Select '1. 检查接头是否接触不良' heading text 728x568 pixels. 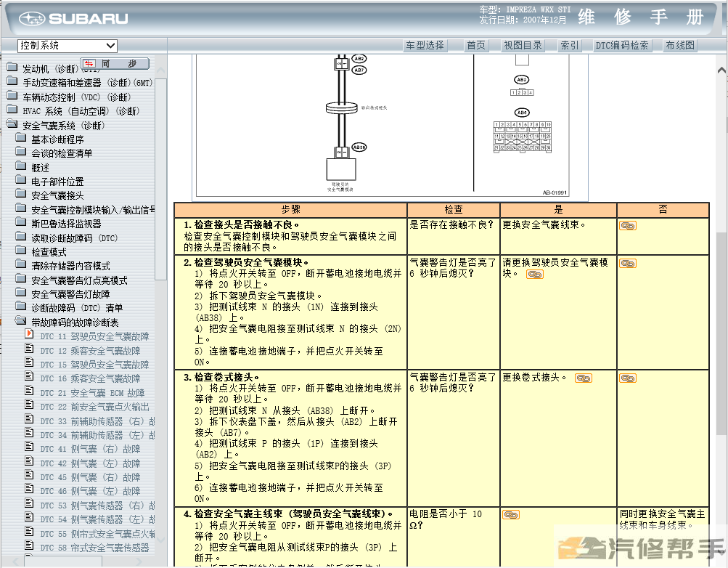click(242, 225)
